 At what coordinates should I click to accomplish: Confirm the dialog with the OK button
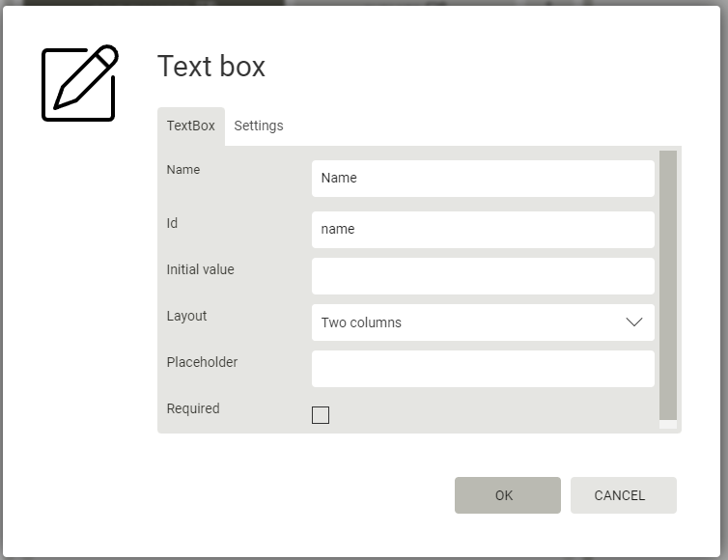[507, 495]
